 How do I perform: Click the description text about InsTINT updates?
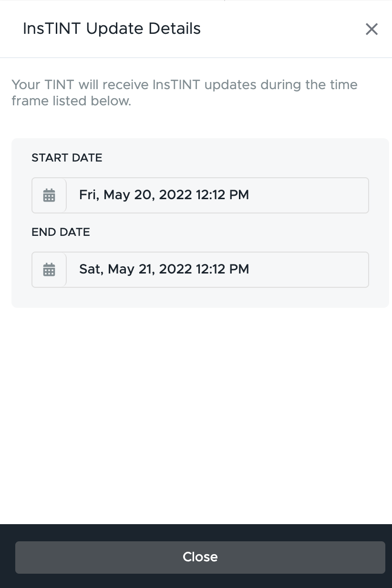click(x=185, y=93)
